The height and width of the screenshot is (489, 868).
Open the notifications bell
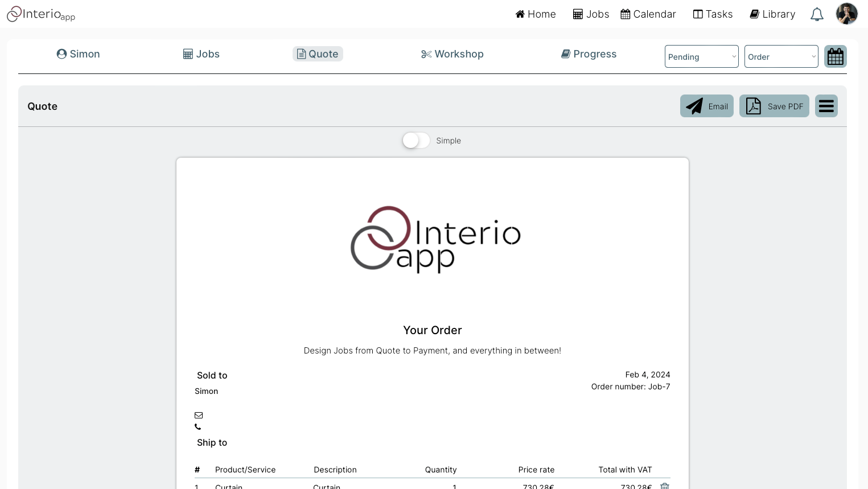817,14
